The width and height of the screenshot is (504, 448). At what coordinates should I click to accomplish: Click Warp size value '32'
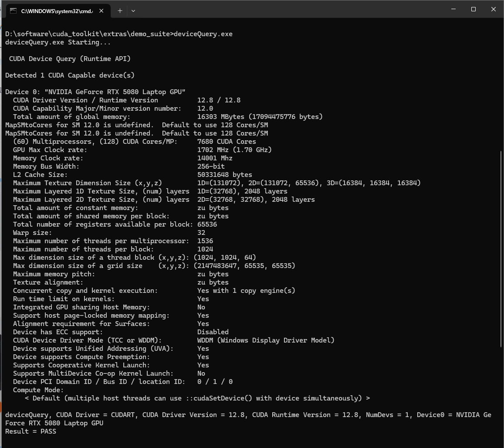point(201,233)
